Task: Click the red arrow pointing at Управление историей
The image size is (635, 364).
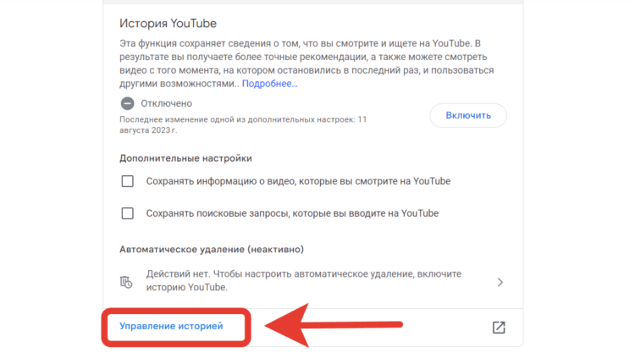Action: 334,325
